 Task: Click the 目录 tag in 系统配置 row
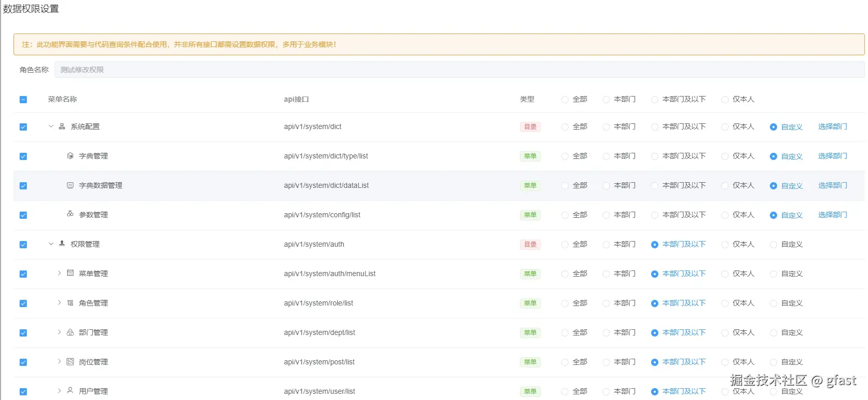click(530, 126)
